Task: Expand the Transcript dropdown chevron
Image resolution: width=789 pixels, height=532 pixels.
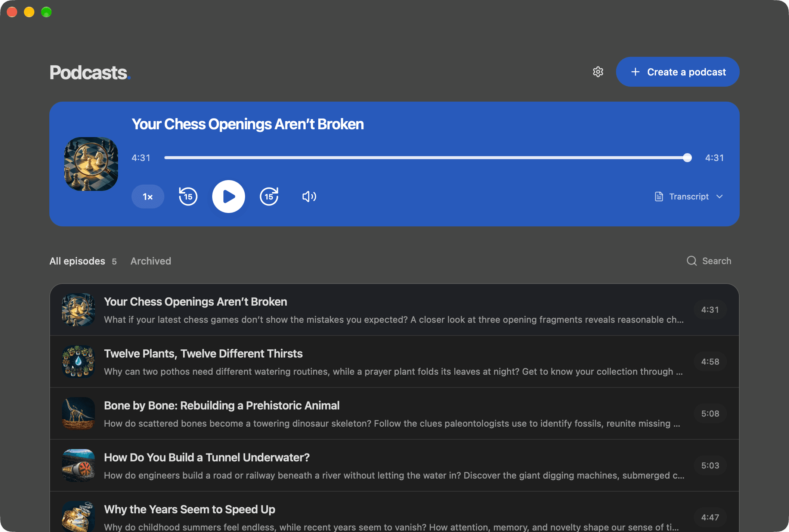Action: (x=720, y=197)
